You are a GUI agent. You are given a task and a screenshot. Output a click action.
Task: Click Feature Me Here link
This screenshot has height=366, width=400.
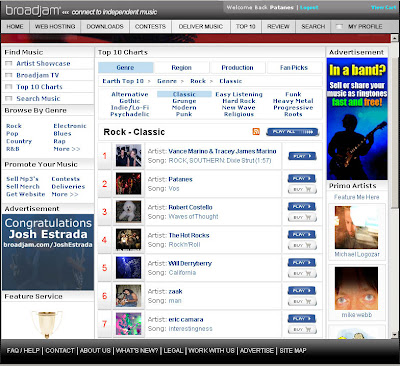click(357, 197)
